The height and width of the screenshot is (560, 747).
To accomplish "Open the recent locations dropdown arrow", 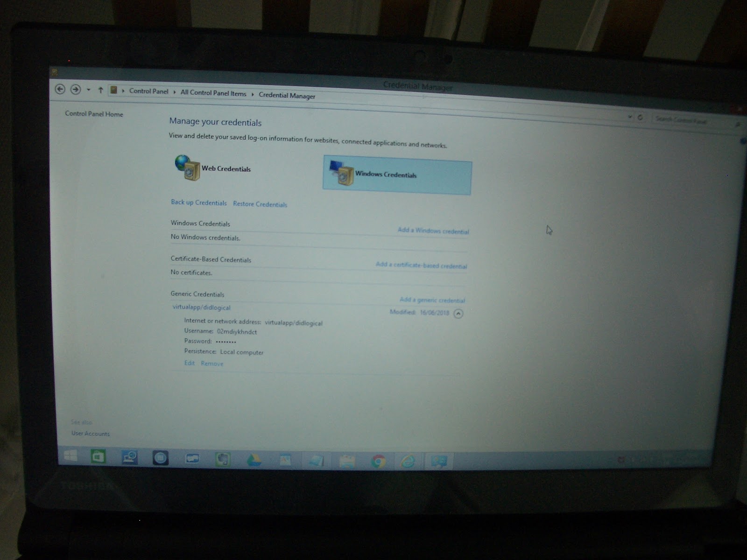I will pyautogui.click(x=88, y=90).
